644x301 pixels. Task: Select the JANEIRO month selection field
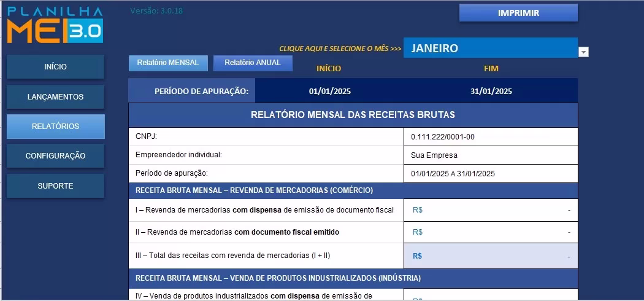pos(489,48)
